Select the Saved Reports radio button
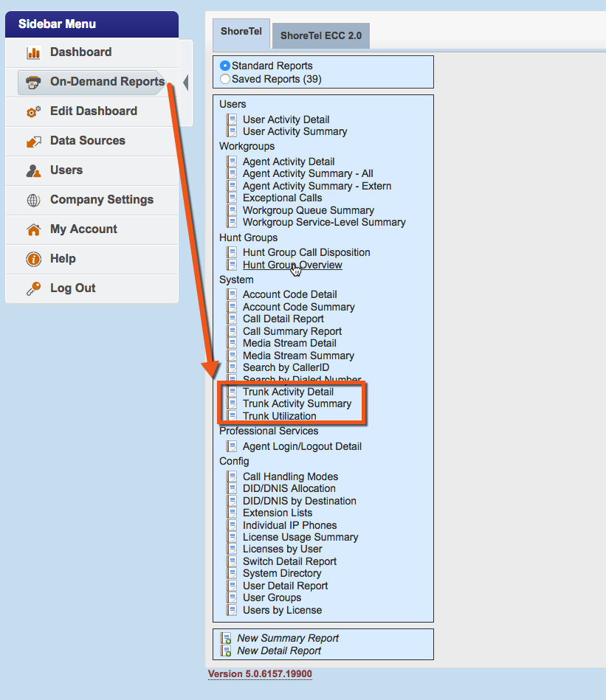This screenshot has width=606, height=700. (225, 79)
